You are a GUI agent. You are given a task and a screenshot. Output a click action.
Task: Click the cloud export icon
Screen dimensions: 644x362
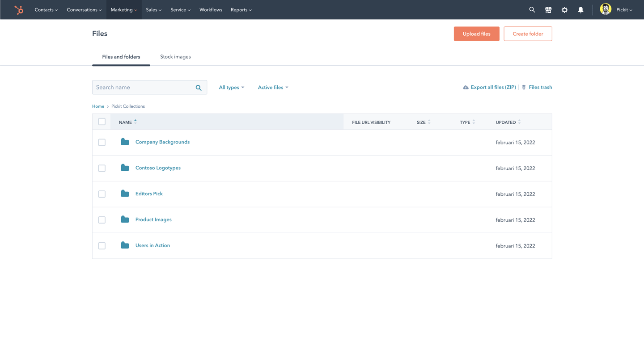coord(466,88)
